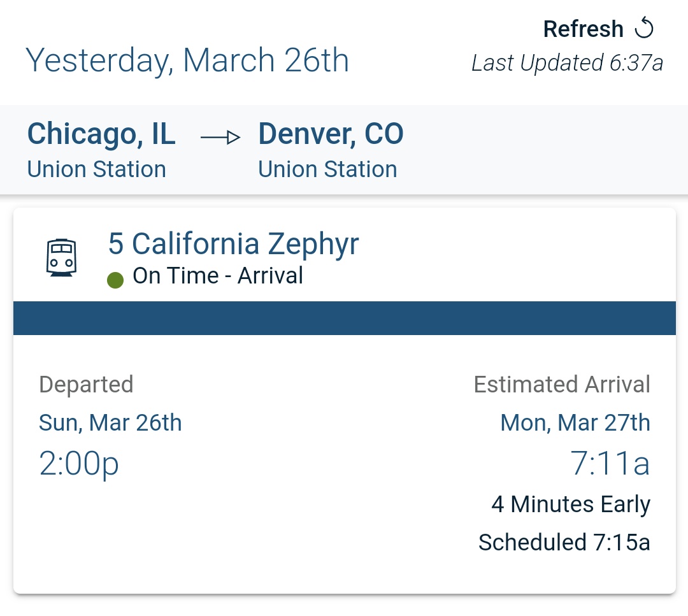Screen dimensions: 688x616
Task: Click the 4 Minutes Early label
Action: tap(570, 505)
